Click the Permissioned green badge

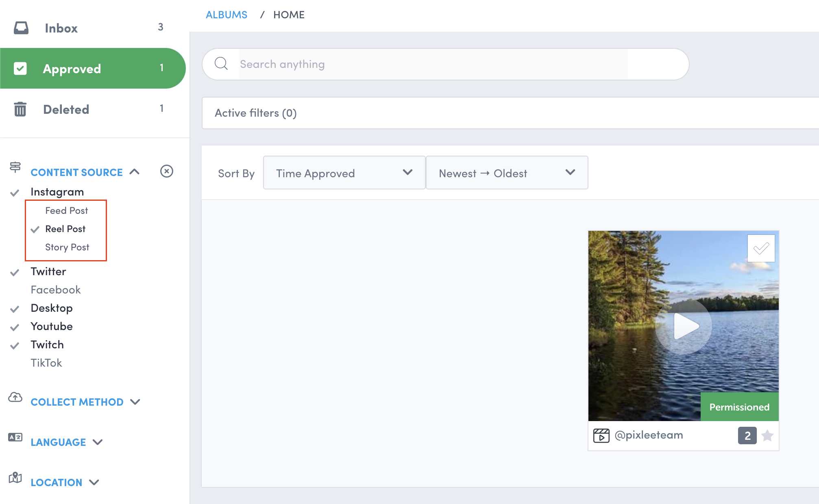pos(739,407)
